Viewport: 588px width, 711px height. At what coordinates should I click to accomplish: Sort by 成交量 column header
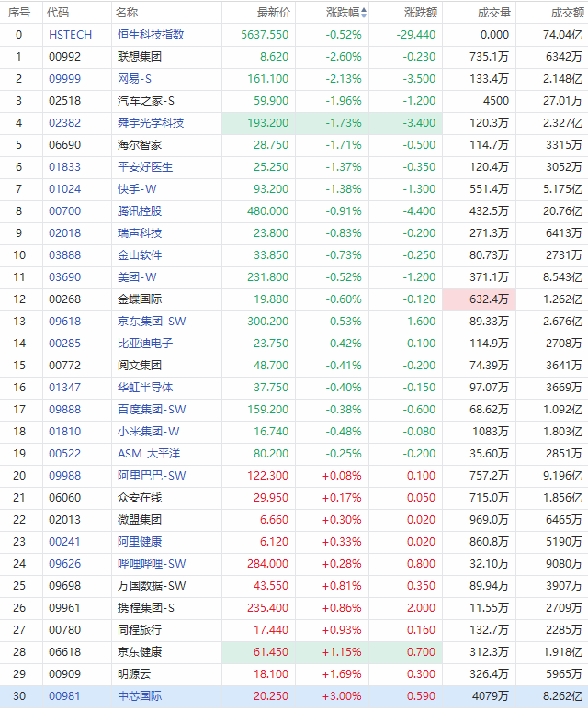click(x=494, y=13)
